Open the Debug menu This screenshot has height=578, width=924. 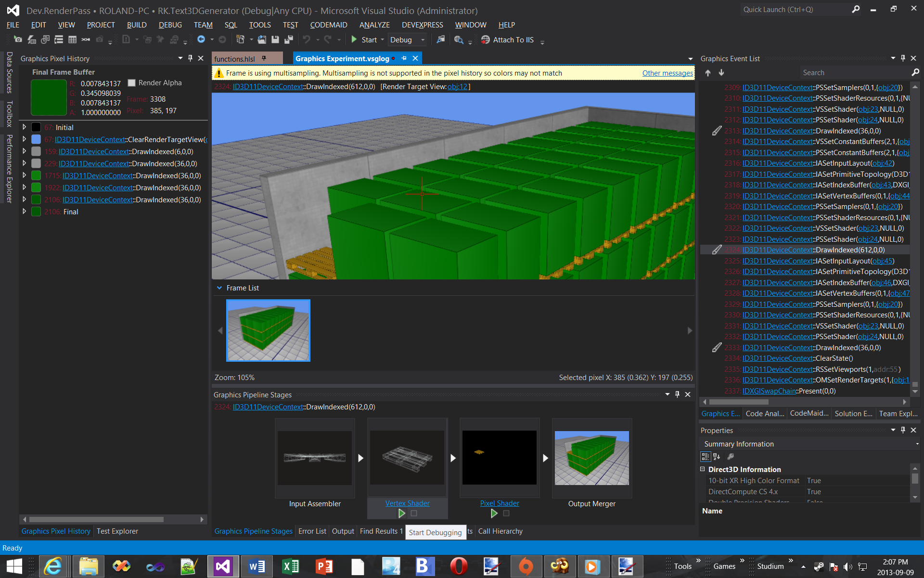[x=170, y=24]
